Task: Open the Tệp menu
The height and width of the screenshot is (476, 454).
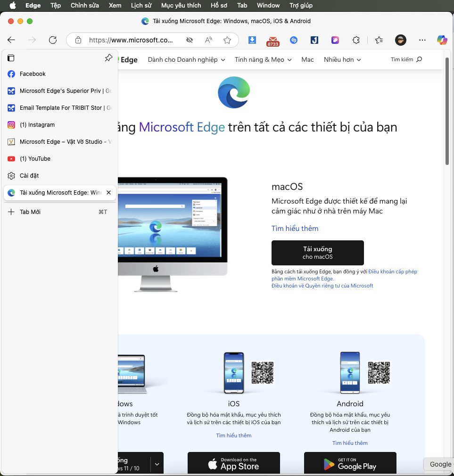Action: pos(56,6)
